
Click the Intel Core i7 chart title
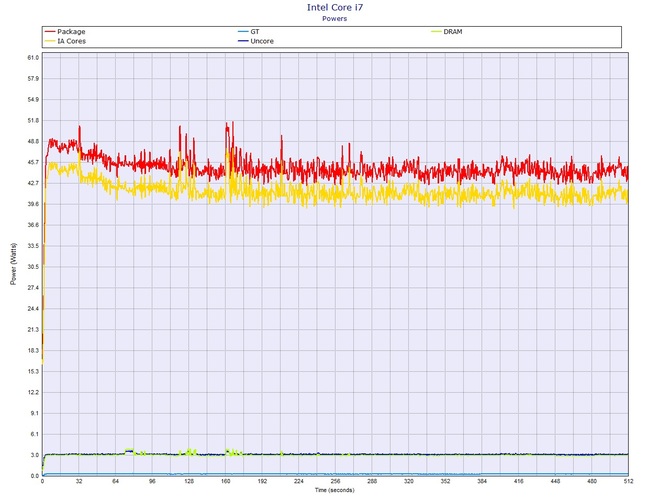tap(335, 7)
